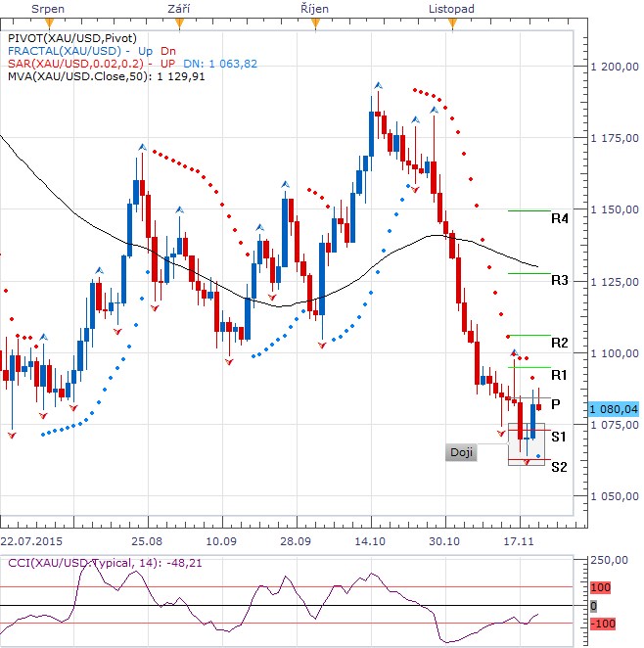The width and height of the screenshot is (644, 648).
Task: Click the gray 0 CCI level tag
Action: pos(594,606)
